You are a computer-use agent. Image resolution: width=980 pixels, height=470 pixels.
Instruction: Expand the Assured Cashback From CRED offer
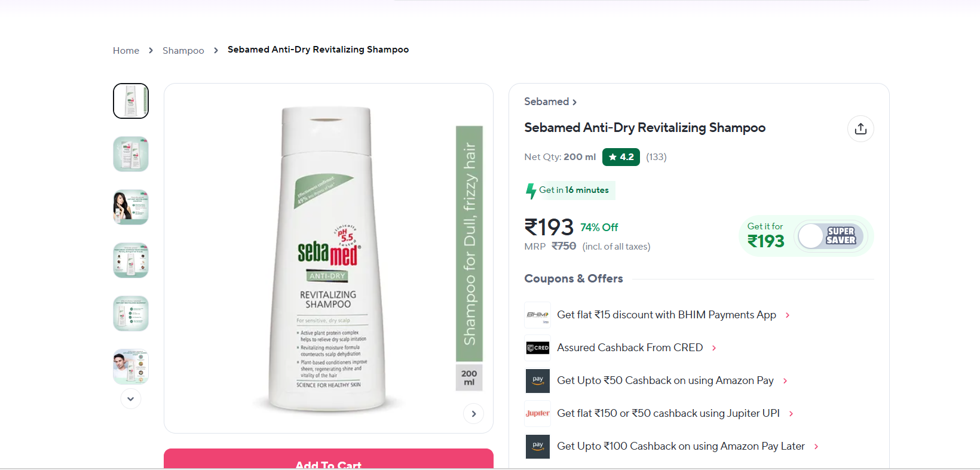[x=714, y=348]
